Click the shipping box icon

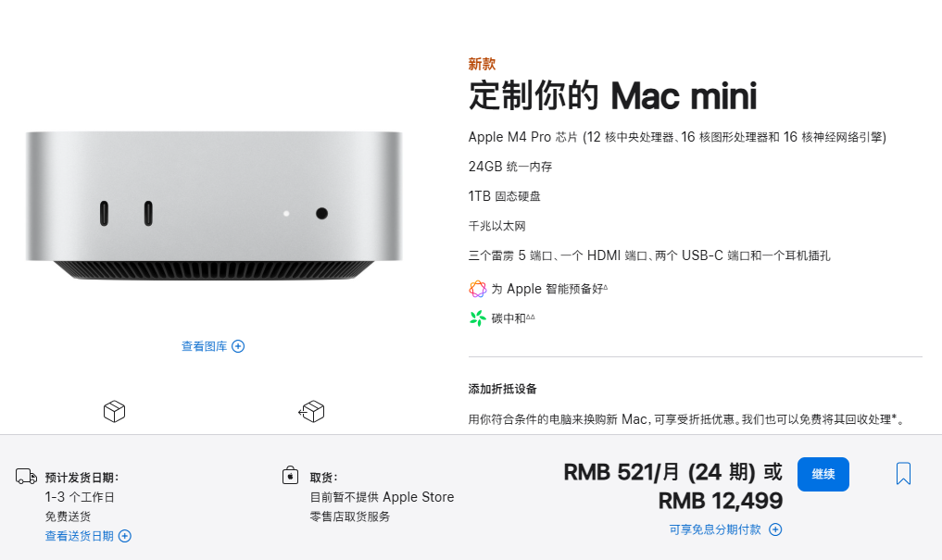[x=114, y=412]
